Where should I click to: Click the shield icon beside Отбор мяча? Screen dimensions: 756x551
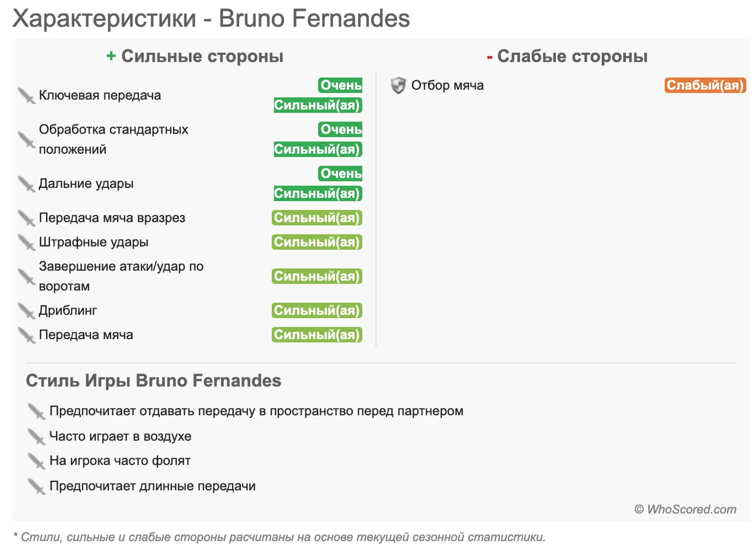click(x=398, y=85)
